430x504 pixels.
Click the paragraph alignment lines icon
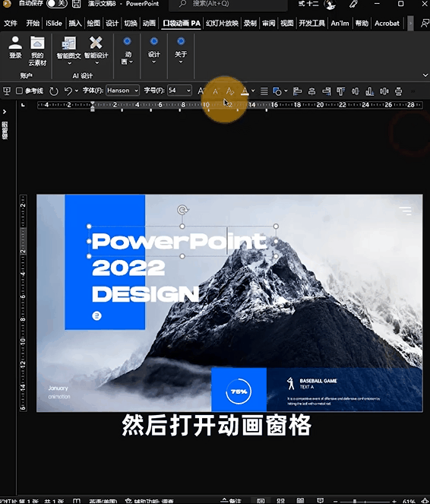(x=264, y=91)
